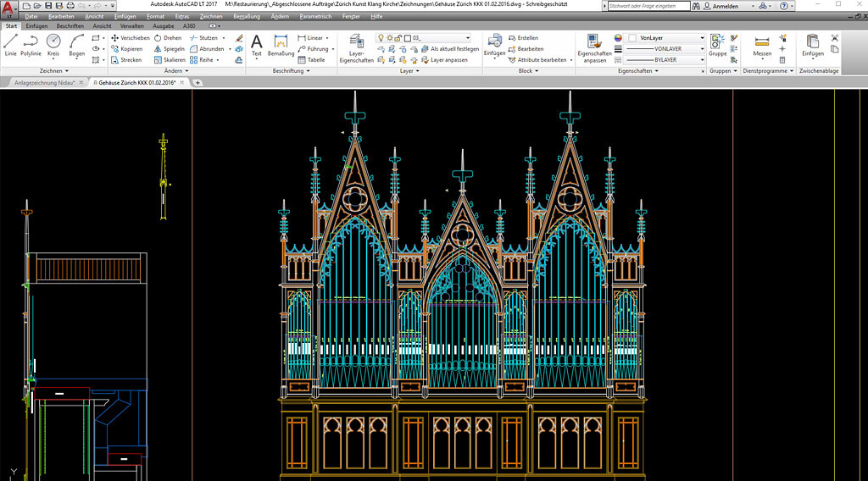Switch to the Anlagezeichnung Nidau tab

(44, 83)
